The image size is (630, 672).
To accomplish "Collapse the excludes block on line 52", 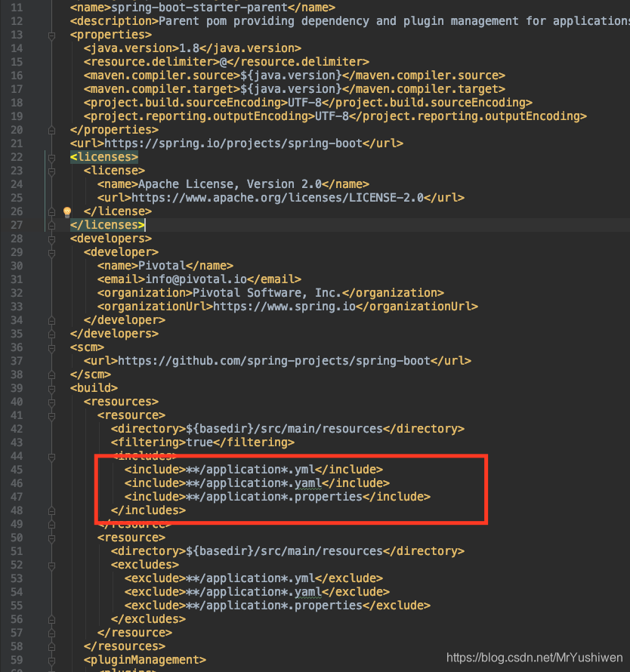I will 51,564.
